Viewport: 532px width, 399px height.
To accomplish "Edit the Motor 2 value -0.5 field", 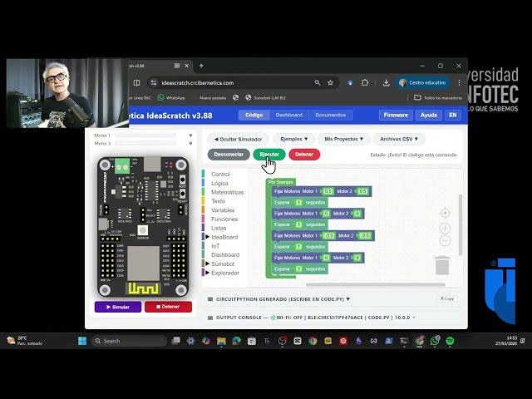I will 365,235.
